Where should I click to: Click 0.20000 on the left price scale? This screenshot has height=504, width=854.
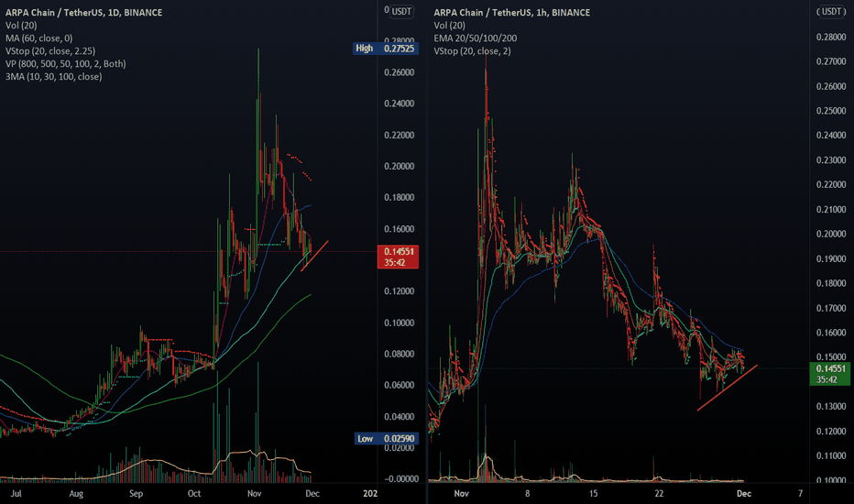coord(400,166)
